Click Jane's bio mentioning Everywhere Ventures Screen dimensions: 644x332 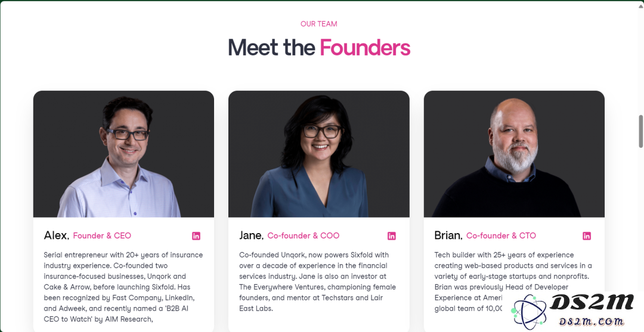317,281
